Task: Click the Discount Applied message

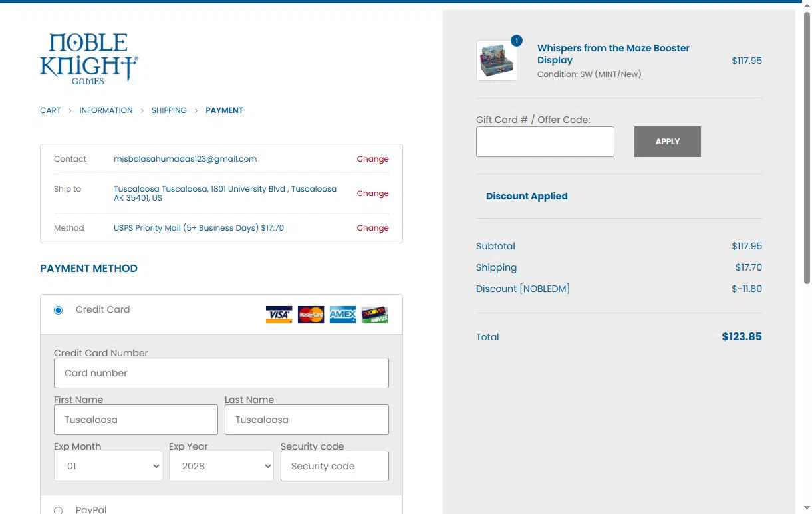Action: 527,196
